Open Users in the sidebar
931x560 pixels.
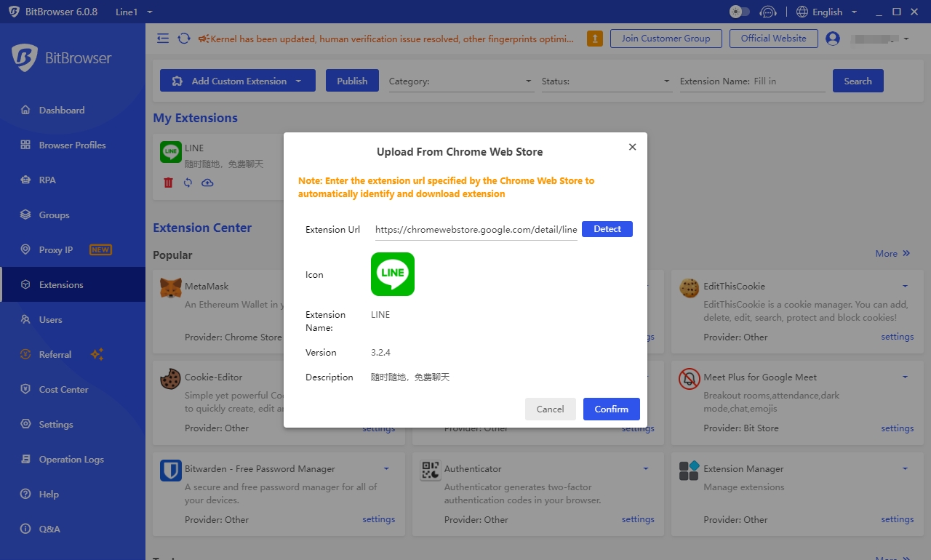coord(73,319)
